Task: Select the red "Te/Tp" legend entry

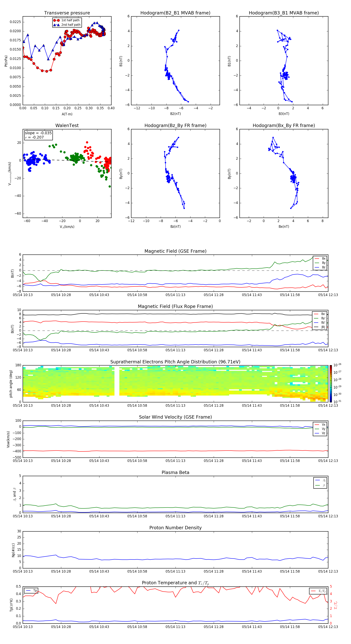Action: coord(318,591)
